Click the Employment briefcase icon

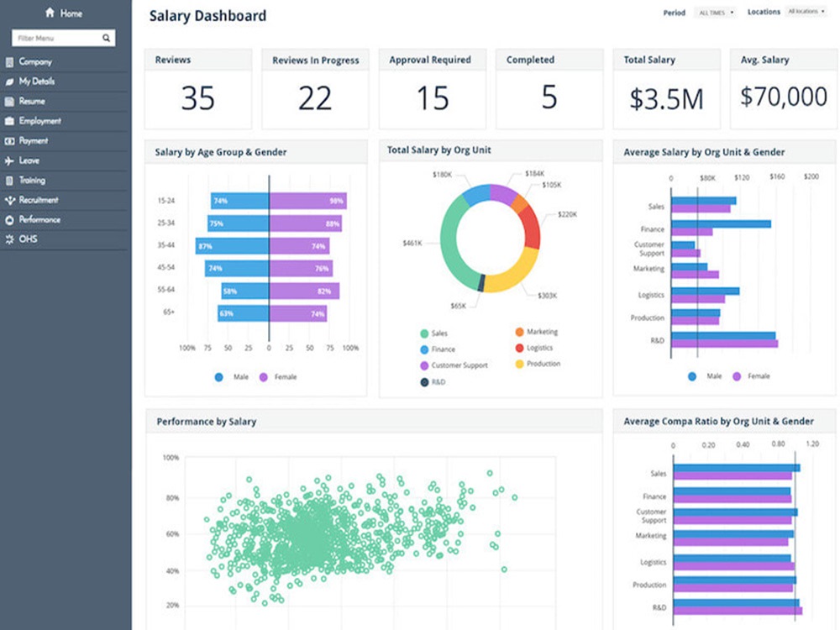tap(9, 121)
